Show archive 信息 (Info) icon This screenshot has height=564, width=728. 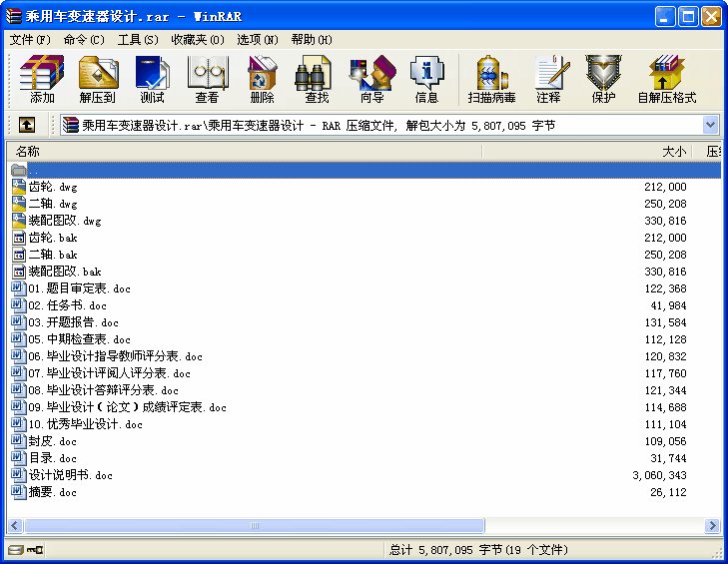[426, 80]
